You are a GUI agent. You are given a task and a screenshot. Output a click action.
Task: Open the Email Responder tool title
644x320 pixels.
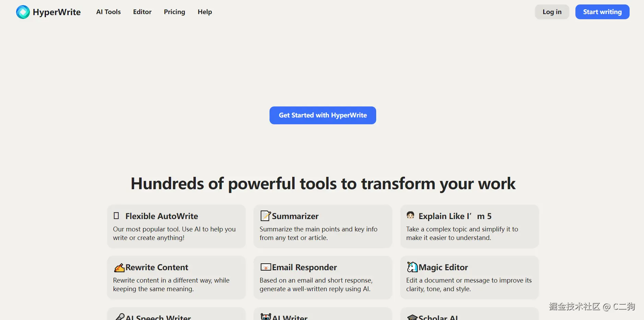click(x=305, y=267)
